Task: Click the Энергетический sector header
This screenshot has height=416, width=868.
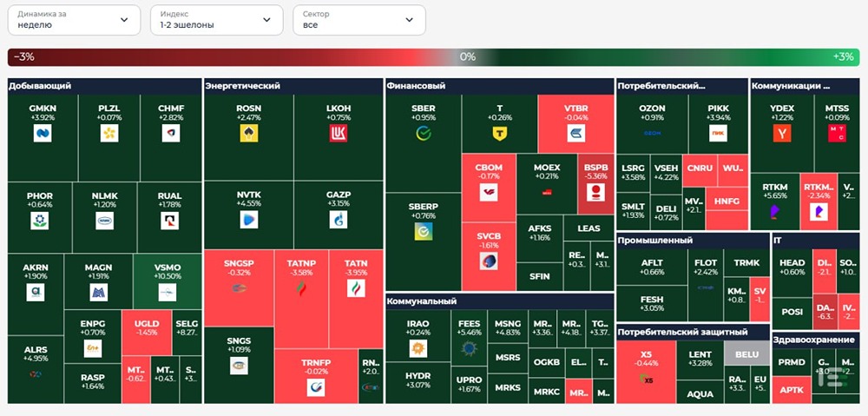Action: (x=293, y=86)
